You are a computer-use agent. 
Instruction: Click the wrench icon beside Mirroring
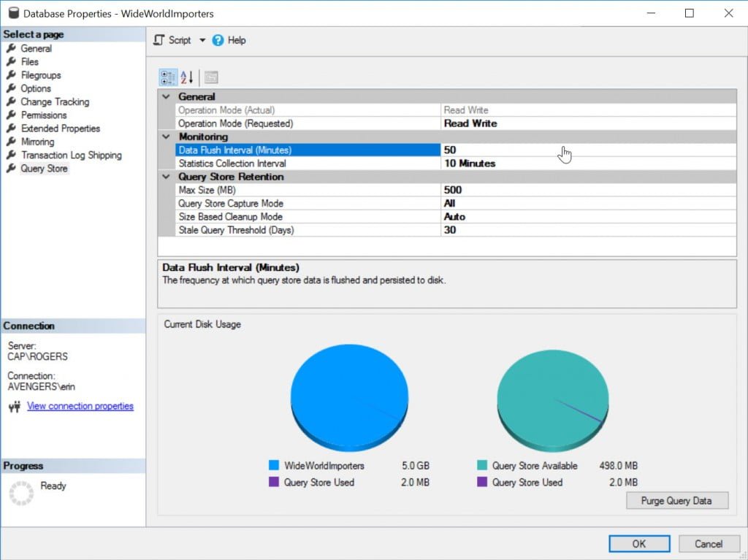coord(11,142)
